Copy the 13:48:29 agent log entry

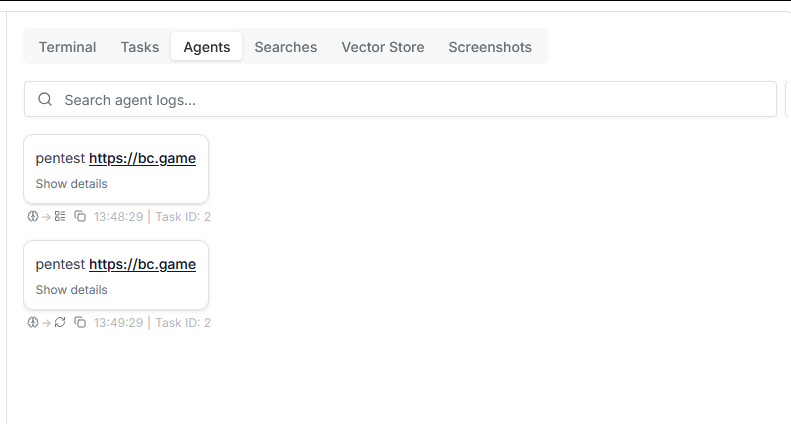coord(80,216)
